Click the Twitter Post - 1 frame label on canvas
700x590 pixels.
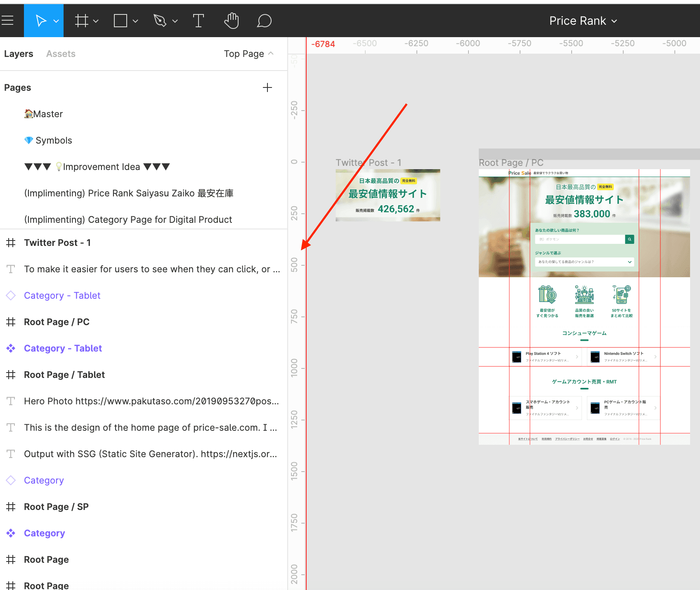click(368, 163)
